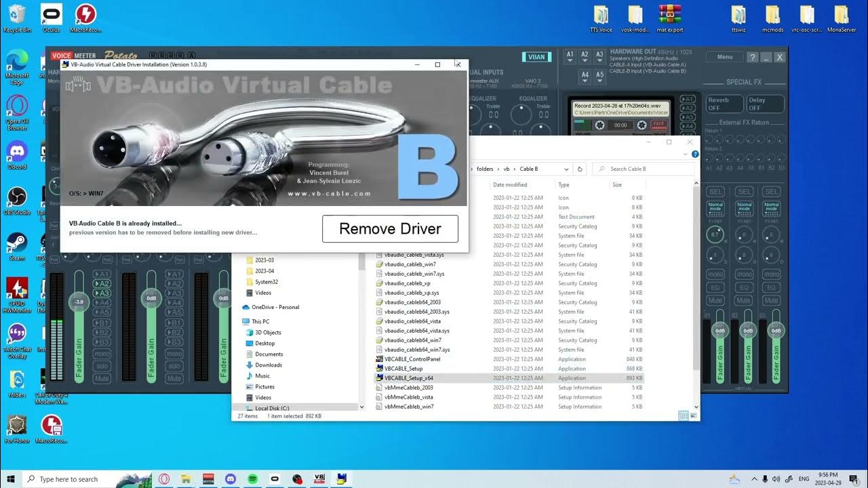Click the navigation pane scroll down arrow
The width and height of the screenshot is (868, 488).
tap(361, 407)
